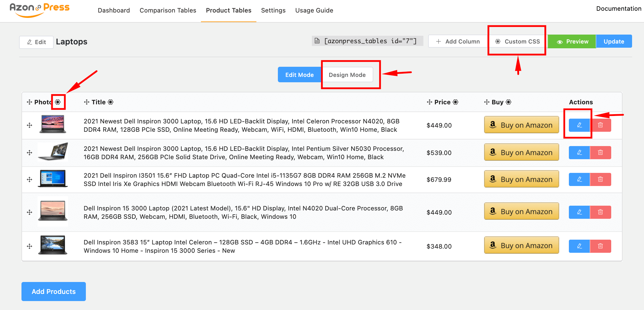Image resolution: width=644 pixels, height=310 pixels.
Task: Copy the azonpress_tables id=7 shortcode
Action: pos(367,41)
